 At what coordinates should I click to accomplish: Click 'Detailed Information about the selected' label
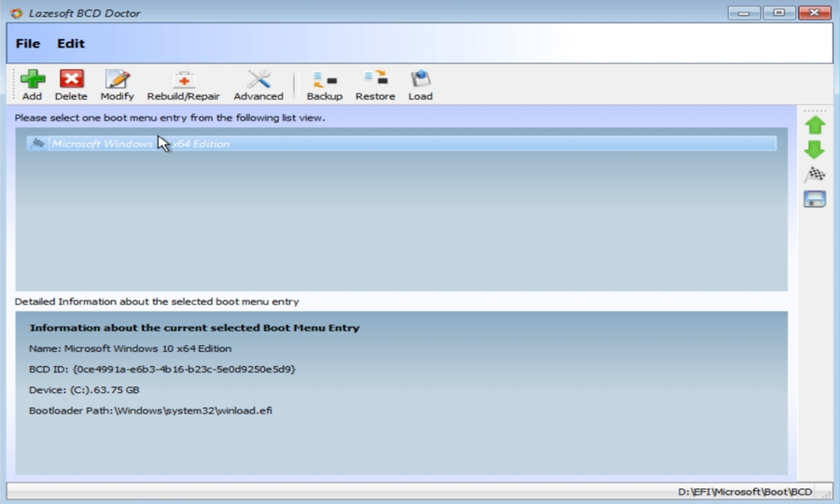157,301
